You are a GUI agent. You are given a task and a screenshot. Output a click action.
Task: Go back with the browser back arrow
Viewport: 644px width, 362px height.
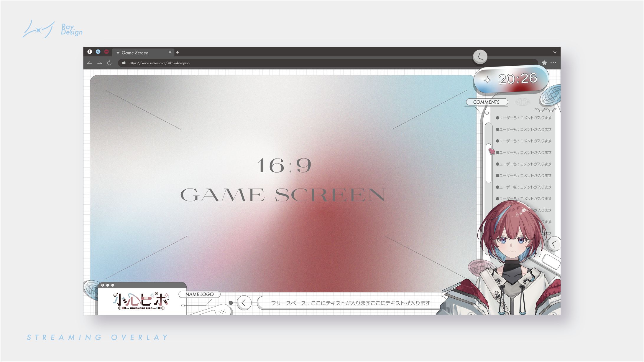click(90, 63)
